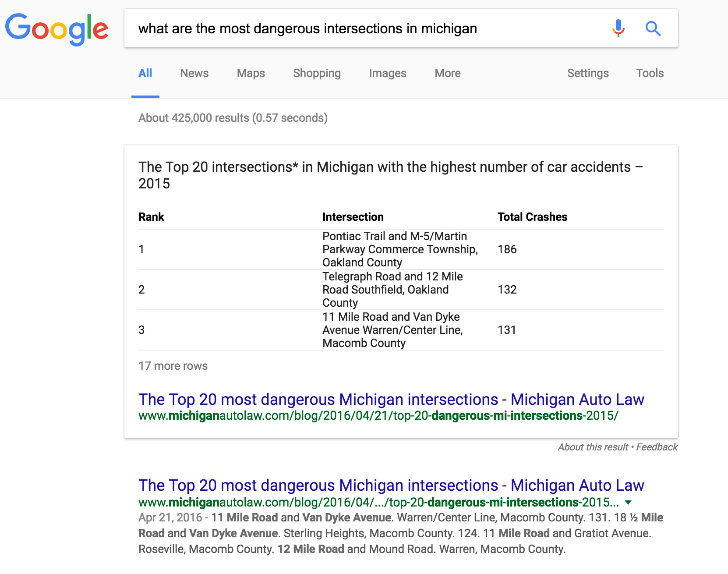Image resolution: width=728 pixels, height=574 pixels.
Task: Click 'About this result' link
Action: (593, 447)
